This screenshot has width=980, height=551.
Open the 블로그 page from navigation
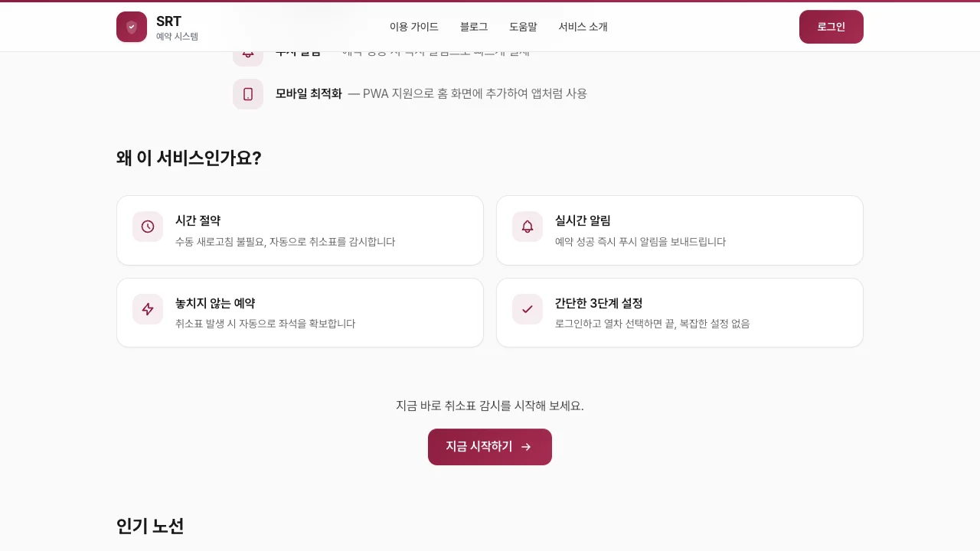(x=473, y=27)
